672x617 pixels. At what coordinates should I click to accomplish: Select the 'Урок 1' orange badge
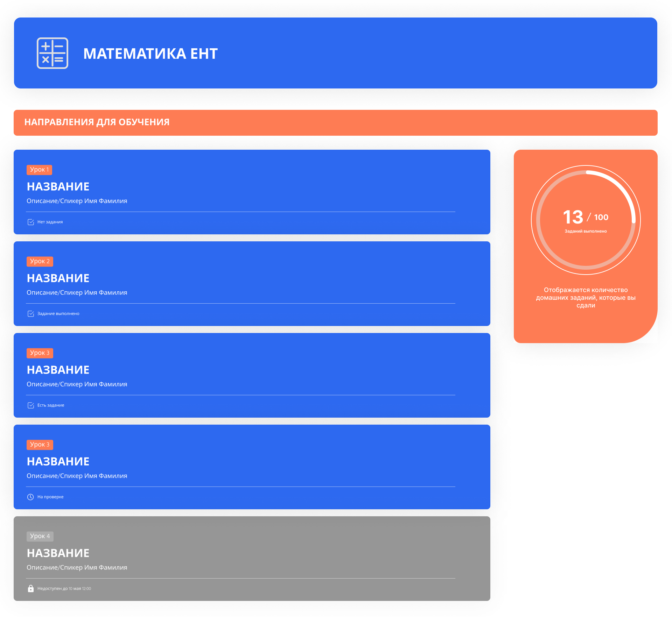point(40,170)
